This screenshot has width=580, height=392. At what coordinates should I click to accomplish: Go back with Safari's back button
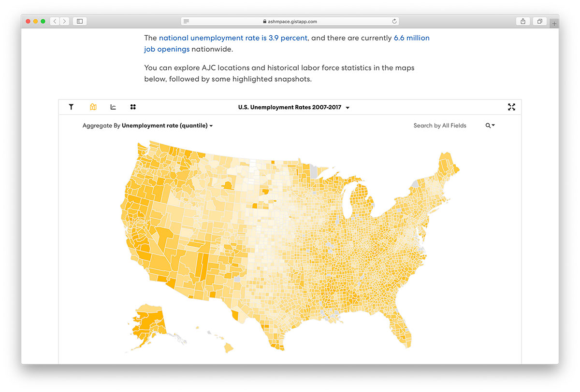[55, 21]
